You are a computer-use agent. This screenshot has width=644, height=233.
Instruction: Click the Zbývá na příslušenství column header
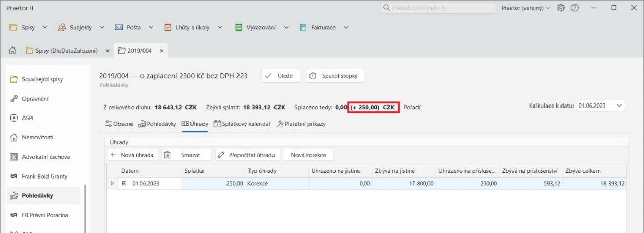531,171
